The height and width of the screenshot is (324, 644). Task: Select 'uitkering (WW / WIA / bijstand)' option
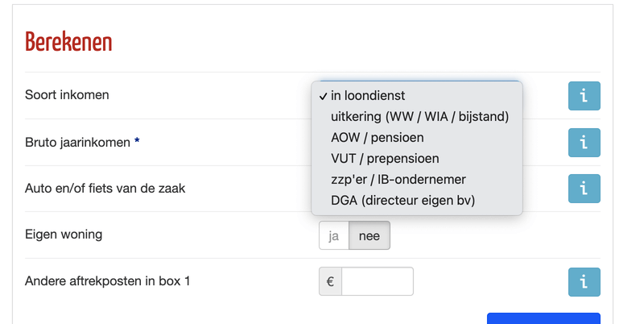[419, 117]
